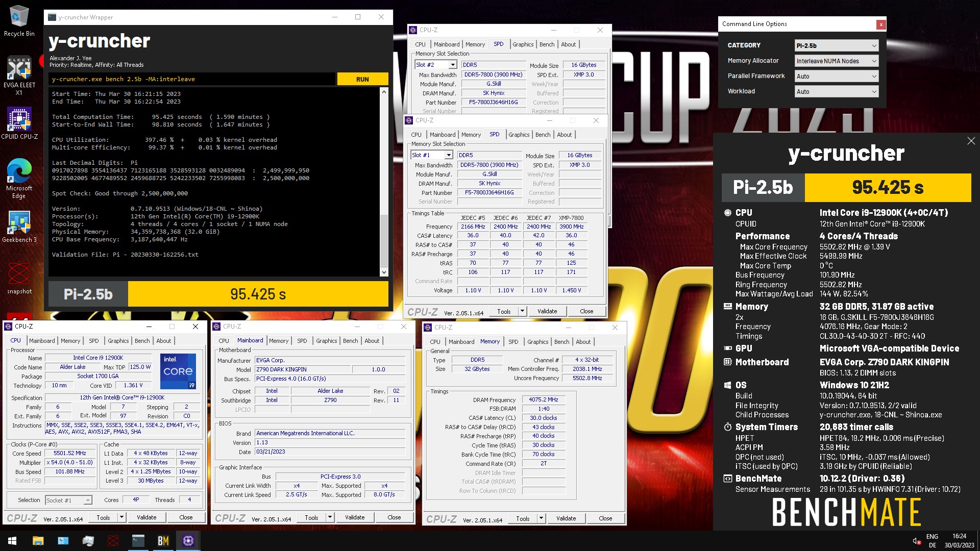Click Close in the Memory CPU-Z window

605,518
